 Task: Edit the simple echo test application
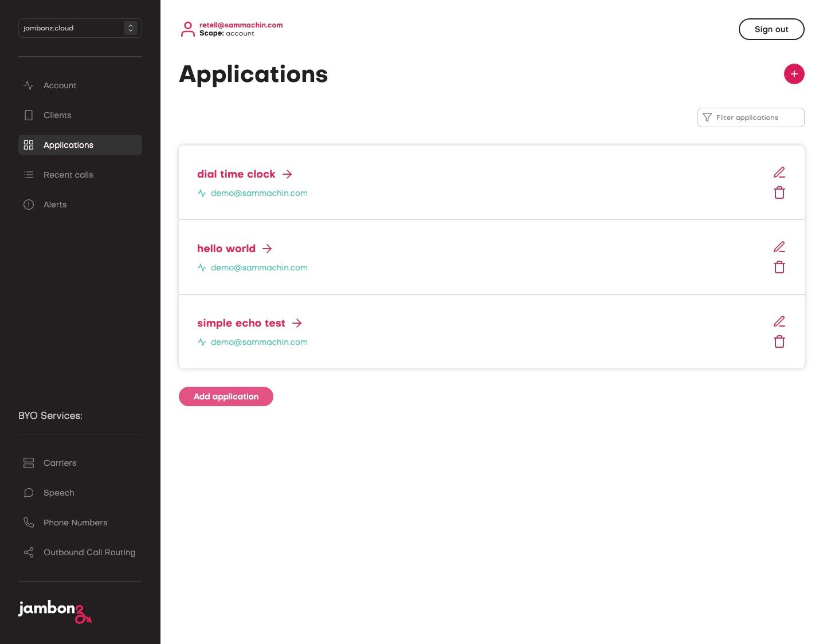tap(779, 321)
